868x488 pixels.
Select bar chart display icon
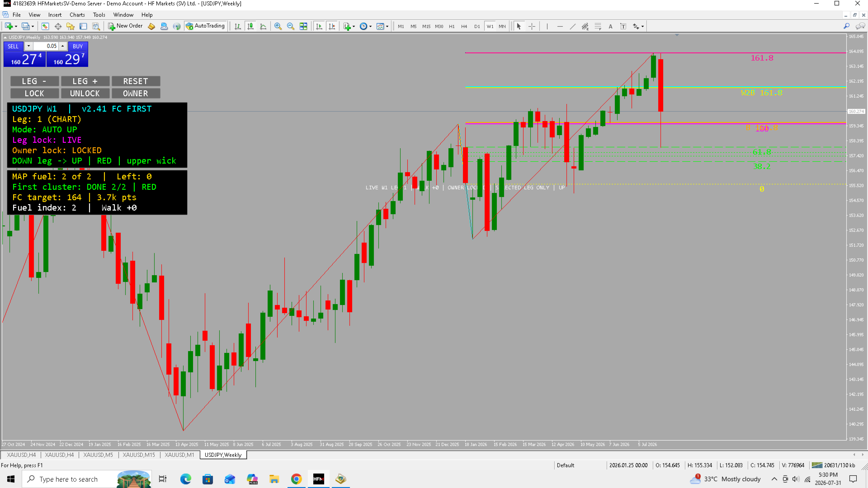tap(238, 26)
